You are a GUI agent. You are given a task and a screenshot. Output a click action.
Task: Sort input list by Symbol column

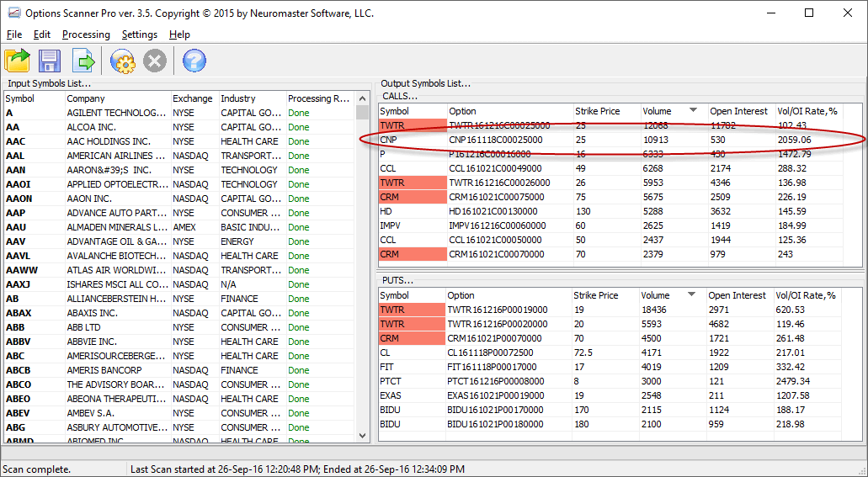coord(35,98)
